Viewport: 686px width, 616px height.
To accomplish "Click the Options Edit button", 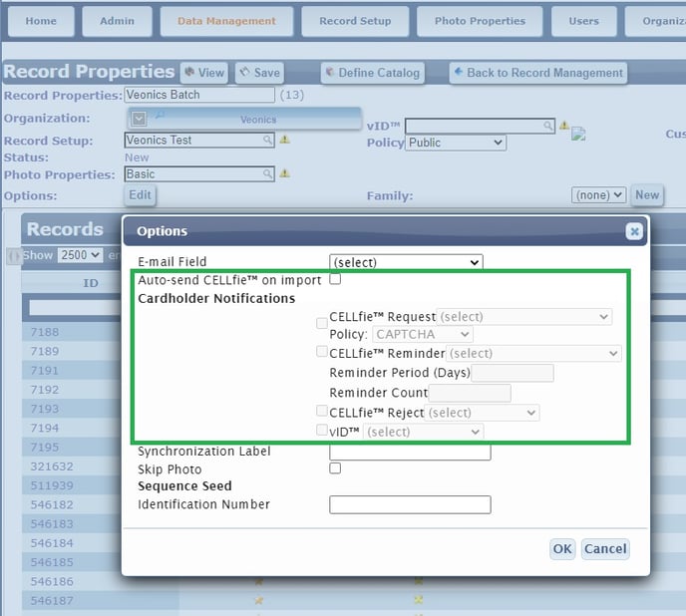I will [140, 194].
